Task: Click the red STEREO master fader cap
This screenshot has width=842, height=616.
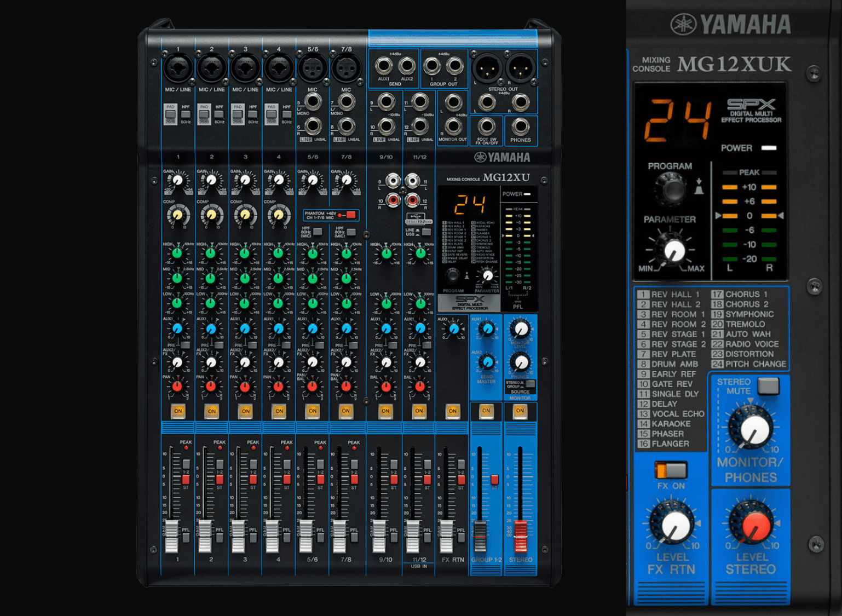Action: [520, 536]
